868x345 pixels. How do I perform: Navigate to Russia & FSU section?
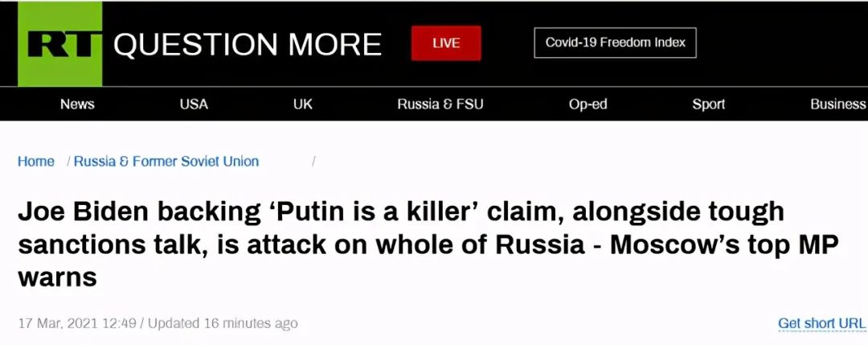[x=440, y=104]
